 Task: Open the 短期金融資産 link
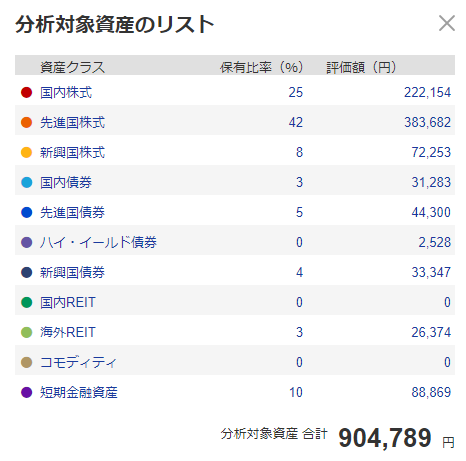coord(79,392)
